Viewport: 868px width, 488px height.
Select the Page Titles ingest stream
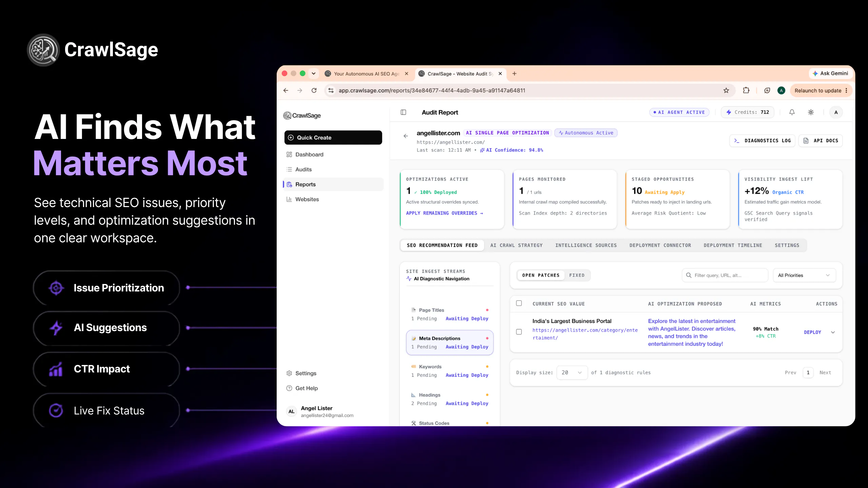(x=450, y=314)
